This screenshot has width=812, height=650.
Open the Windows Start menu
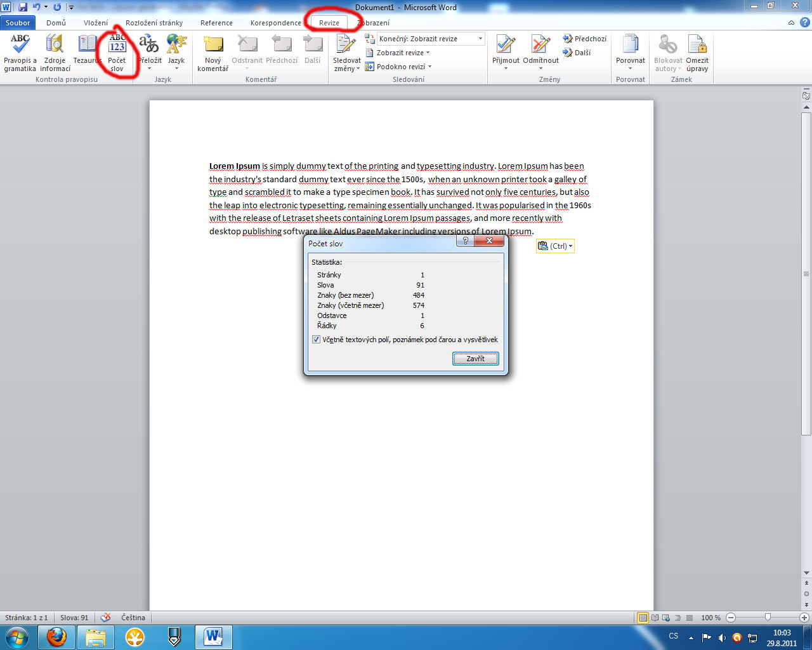(16, 637)
